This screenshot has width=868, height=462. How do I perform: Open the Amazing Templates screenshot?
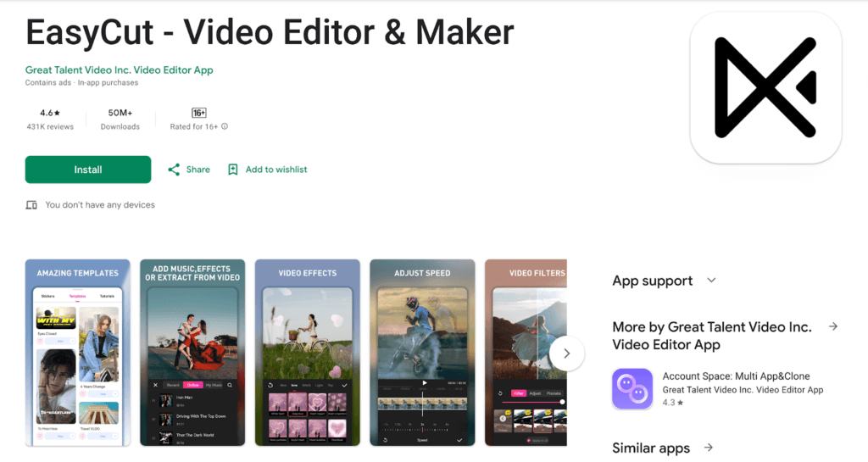[77, 353]
